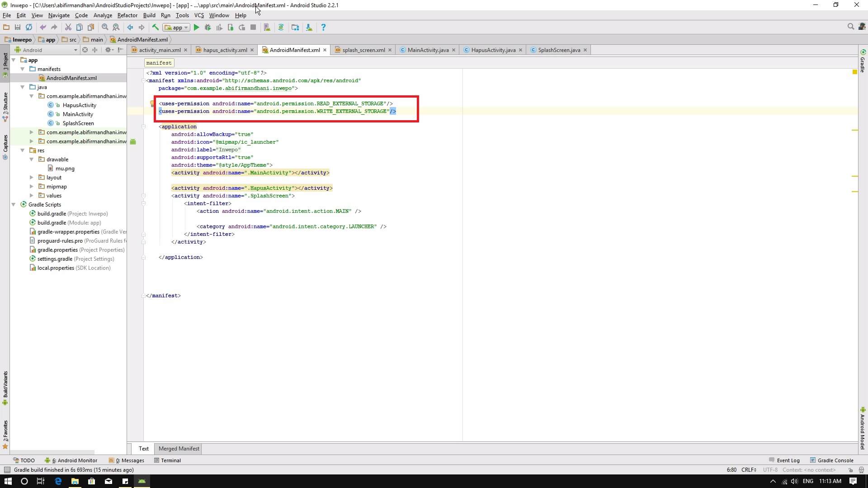Collapse the Gradle Scripts node
The width and height of the screenshot is (868, 488).
pyautogui.click(x=14, y=205)
